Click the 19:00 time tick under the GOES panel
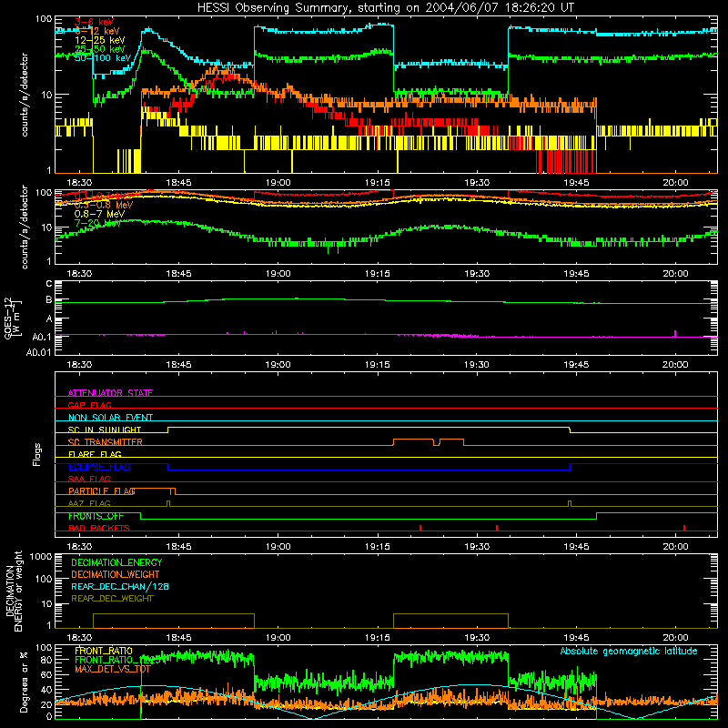Image resolution: width=728 pixels, height=728 pixels. click(x=278, y=365)
